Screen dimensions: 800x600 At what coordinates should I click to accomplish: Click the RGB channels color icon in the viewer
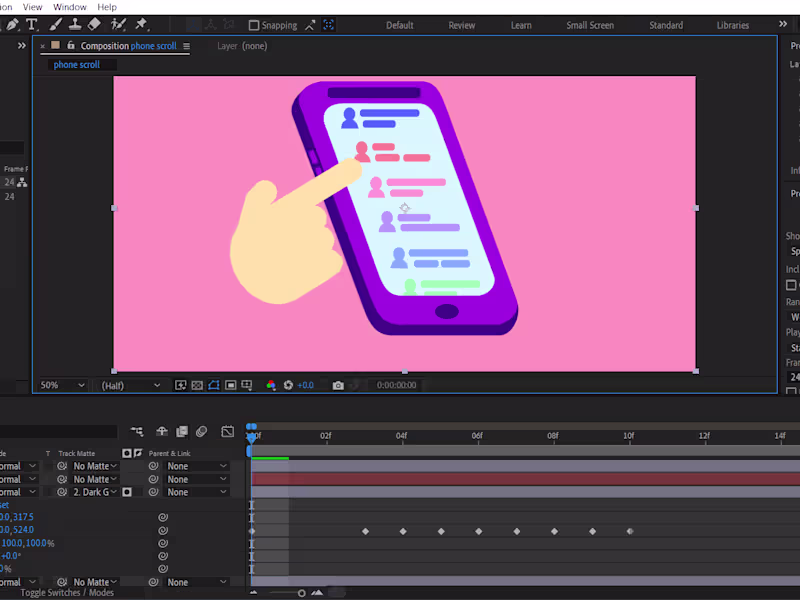tap(271, 385)
